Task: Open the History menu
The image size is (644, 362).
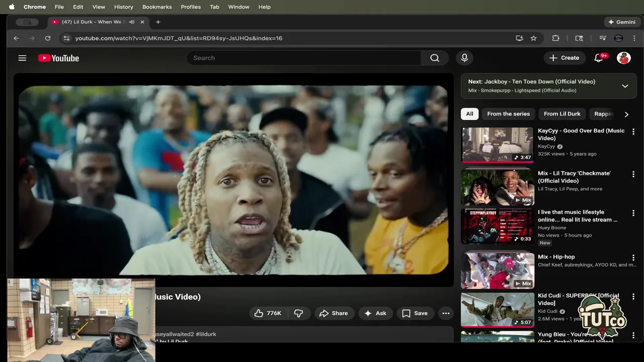Action: pos(123,7)
